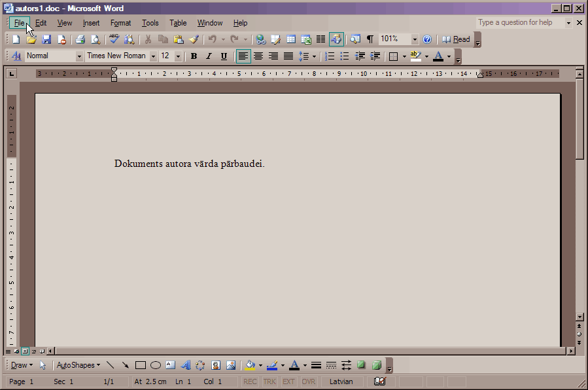Screen dimensions: 588x390
Task: Open Microsoft Word Help question icon
Action: coord(427,39)
